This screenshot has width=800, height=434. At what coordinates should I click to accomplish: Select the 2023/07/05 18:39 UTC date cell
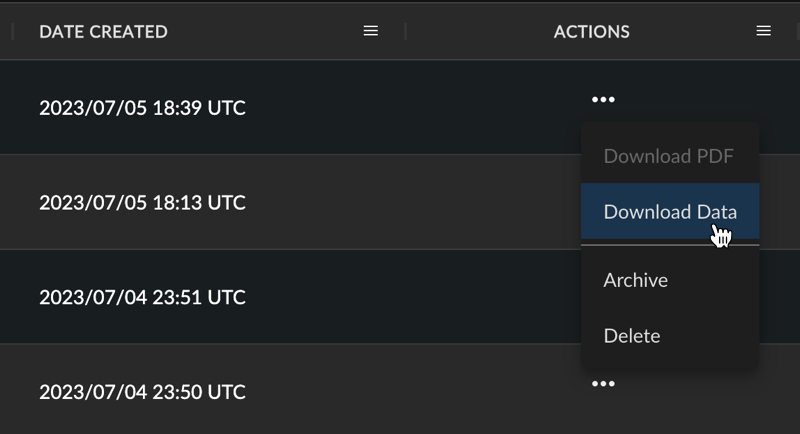click(x=142, y=108)
